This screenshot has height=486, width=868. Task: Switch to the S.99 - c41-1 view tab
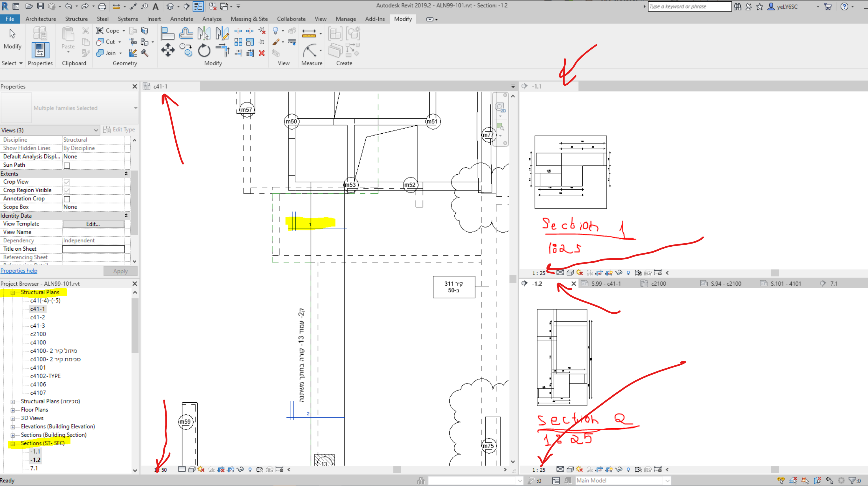[x=606, y=284]
